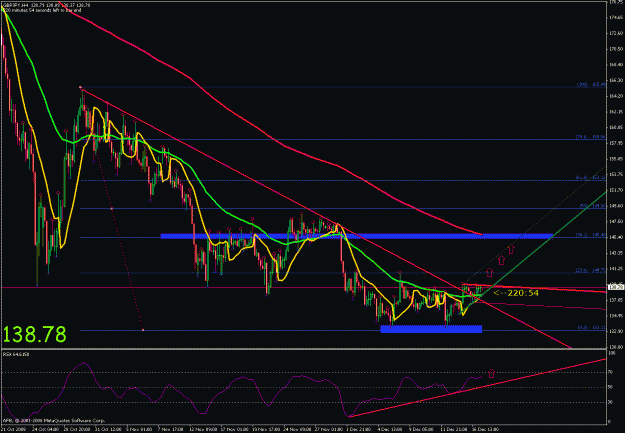Select the middle magenta up-arrow object
Image resolution: width=625 pixels, height=433 pixels.
click(x=501, y=261)
